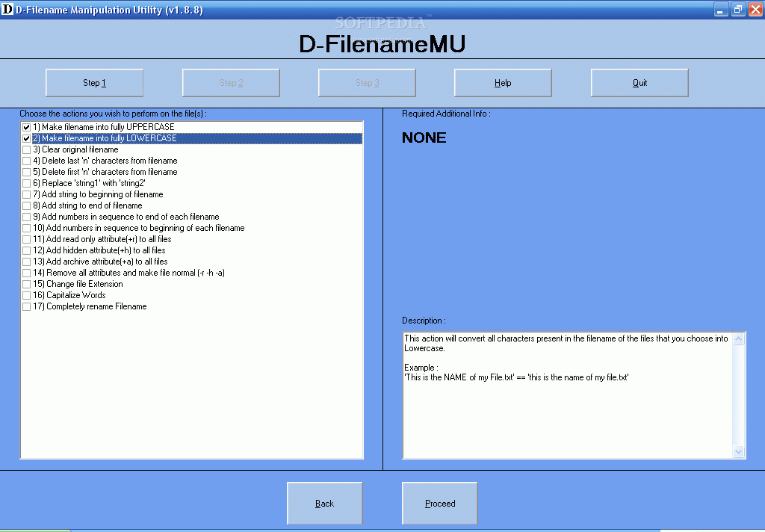Check 'Add string to beginning of filename'
This screenshot has height=532, width=765.
tap(26, 195)
